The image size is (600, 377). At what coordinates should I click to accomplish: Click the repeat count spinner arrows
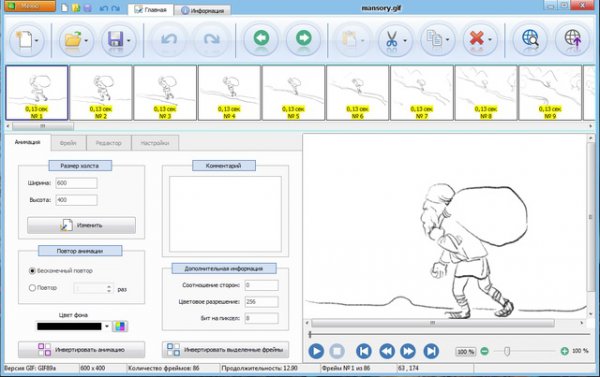point(109,289)
